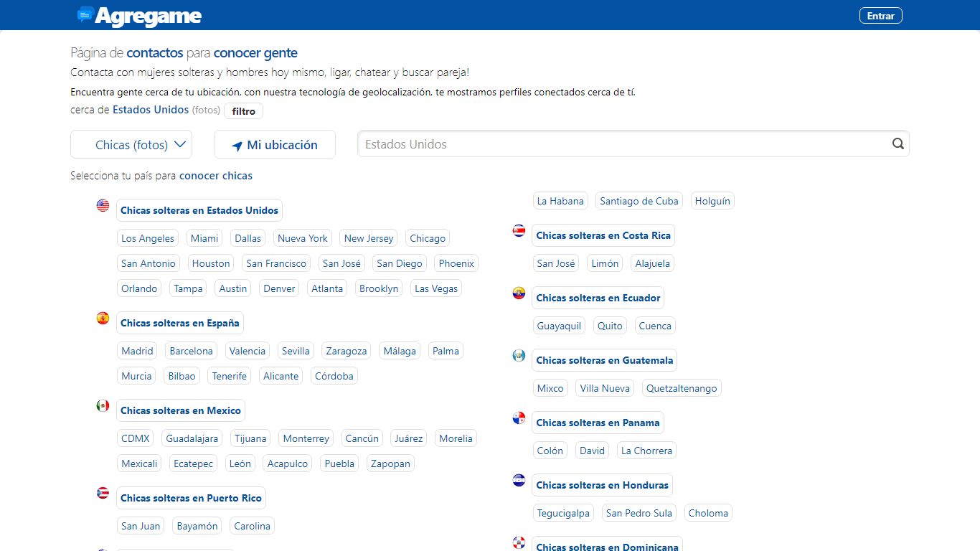This screenshot has height=551, width=980.
Task: Select the Nueva York city tag
Action: pyautogui.click(x=303, y=238)
